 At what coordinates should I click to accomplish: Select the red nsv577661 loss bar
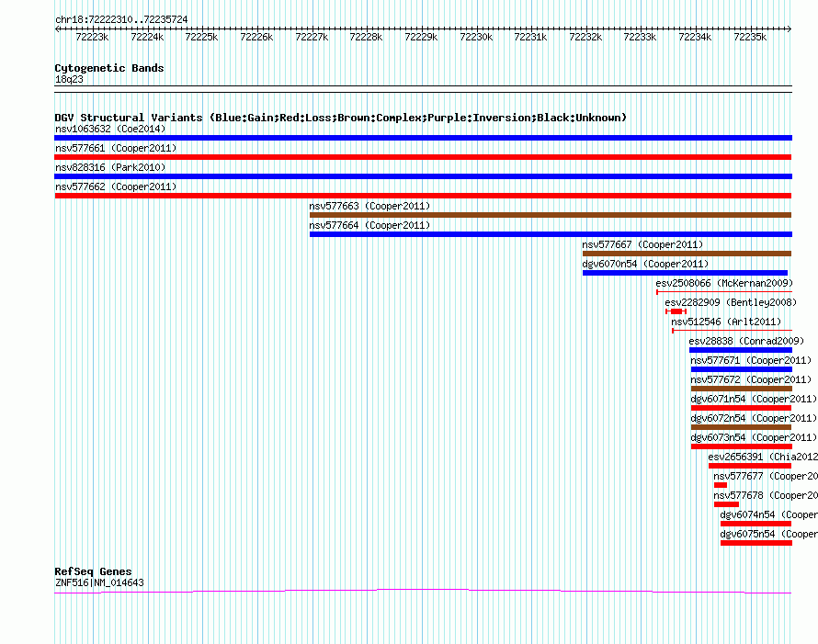click(x=423, y=157)
